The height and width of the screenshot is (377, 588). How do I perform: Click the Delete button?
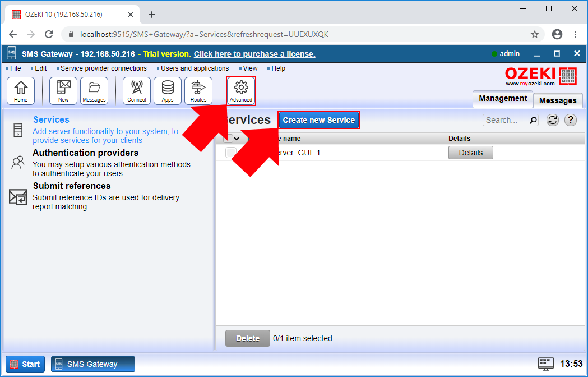[248, 338]
